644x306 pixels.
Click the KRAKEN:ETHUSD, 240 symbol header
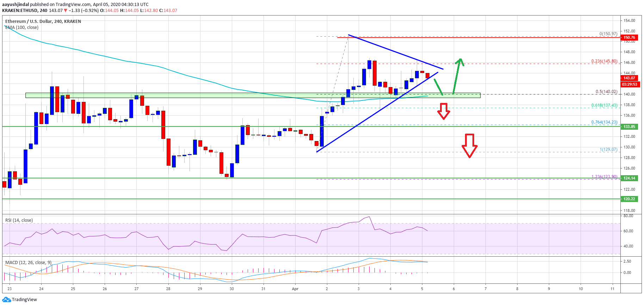(x=25, y=11)
